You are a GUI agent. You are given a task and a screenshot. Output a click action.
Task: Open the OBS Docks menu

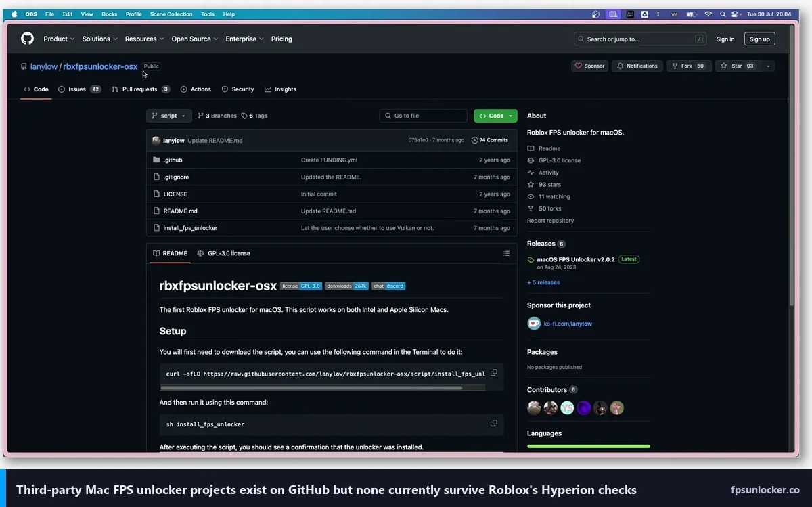tap(109, 14)
